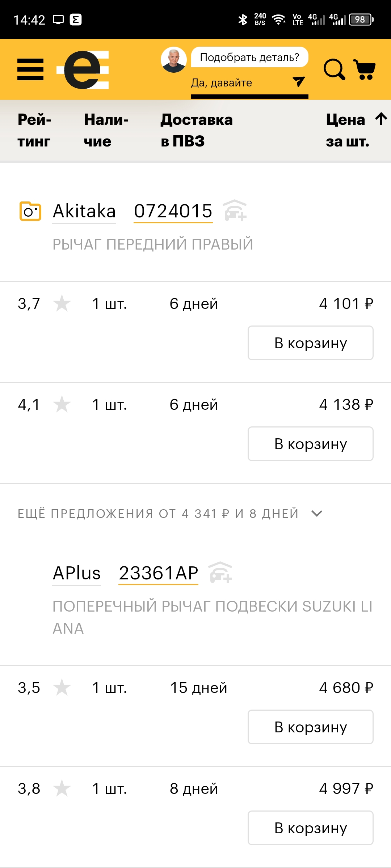The image size is (391, 868).
Task: Sort by the Рейтинг column
Action: click(34, 130)
